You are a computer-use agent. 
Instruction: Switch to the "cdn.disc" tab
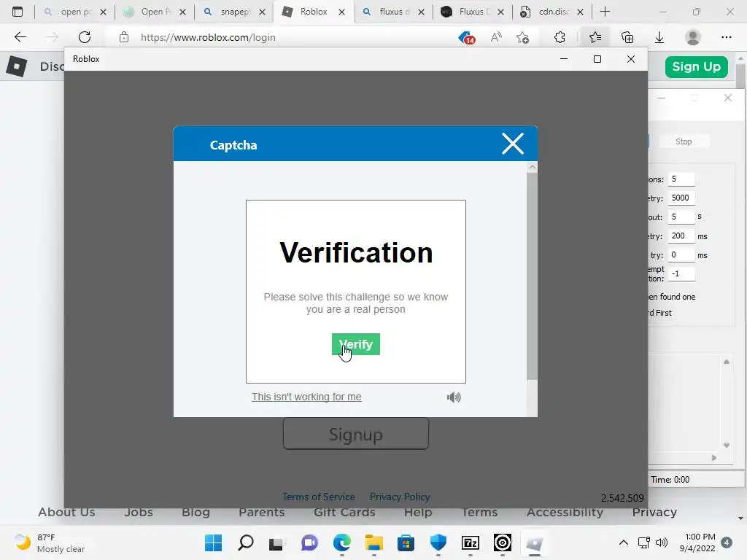pos(553,12)
